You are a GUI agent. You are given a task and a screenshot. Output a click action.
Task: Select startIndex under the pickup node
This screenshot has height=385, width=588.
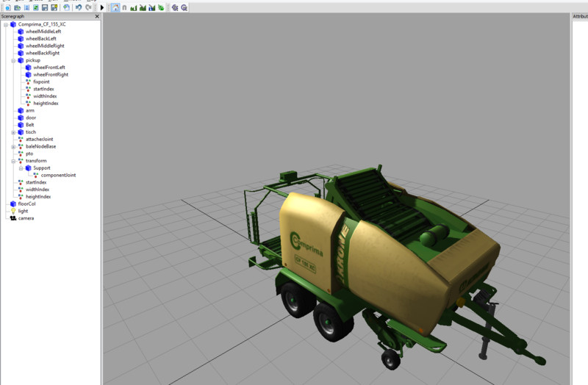click(43, 89)
